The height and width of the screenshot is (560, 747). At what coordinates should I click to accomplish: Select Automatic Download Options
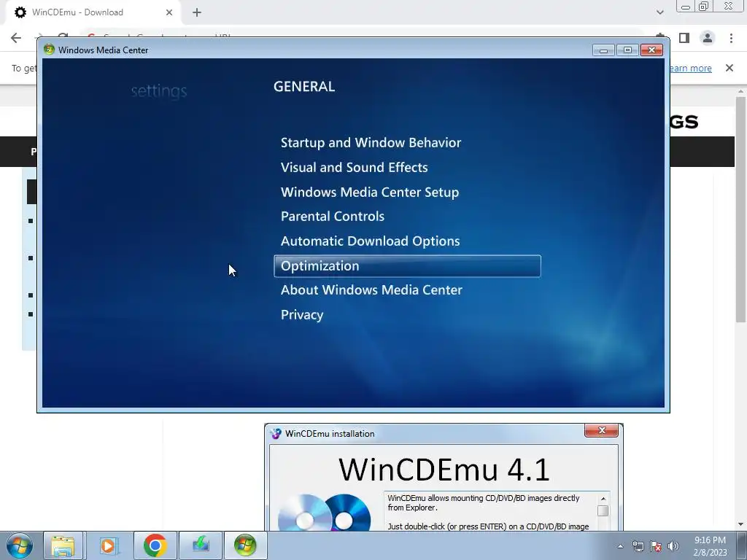pyautogui.click(x=370, y=241)
